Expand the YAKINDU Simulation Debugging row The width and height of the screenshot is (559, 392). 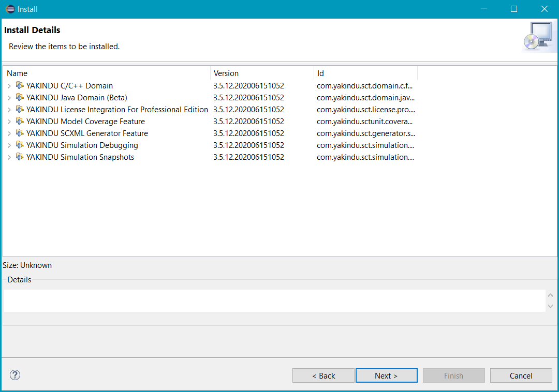click(9, 146)
